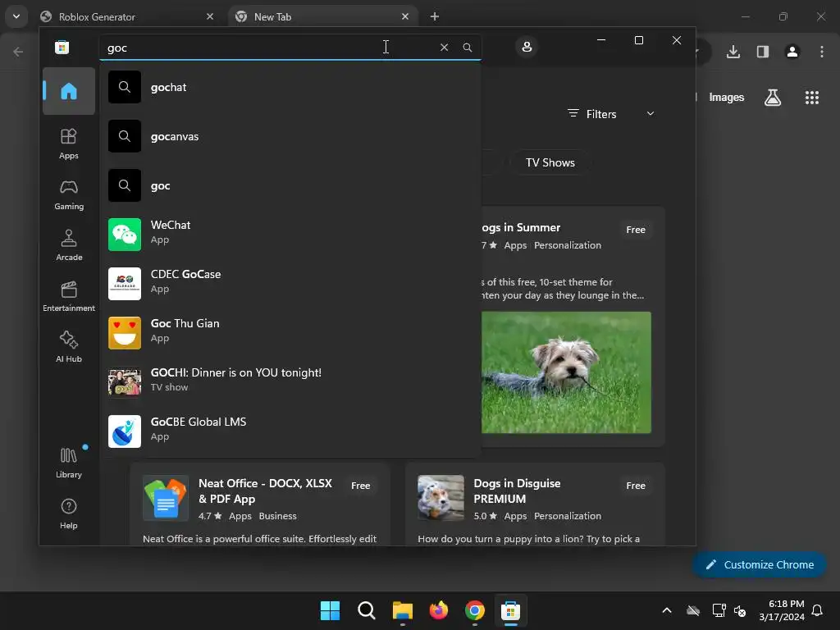This screenshot has width=840, height=630.
Task: Select the goc search suggestion
Action: point(290,186)
